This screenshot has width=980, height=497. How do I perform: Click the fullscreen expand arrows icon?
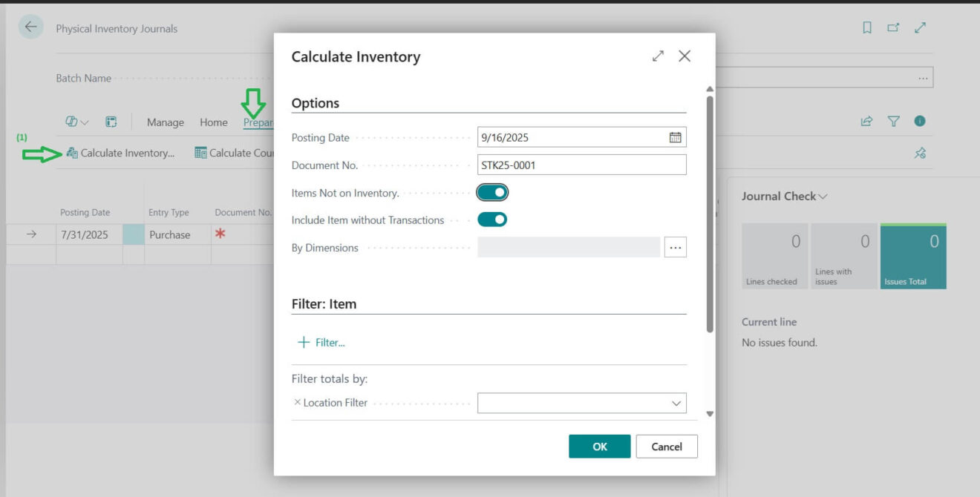[x=921, y=27]
